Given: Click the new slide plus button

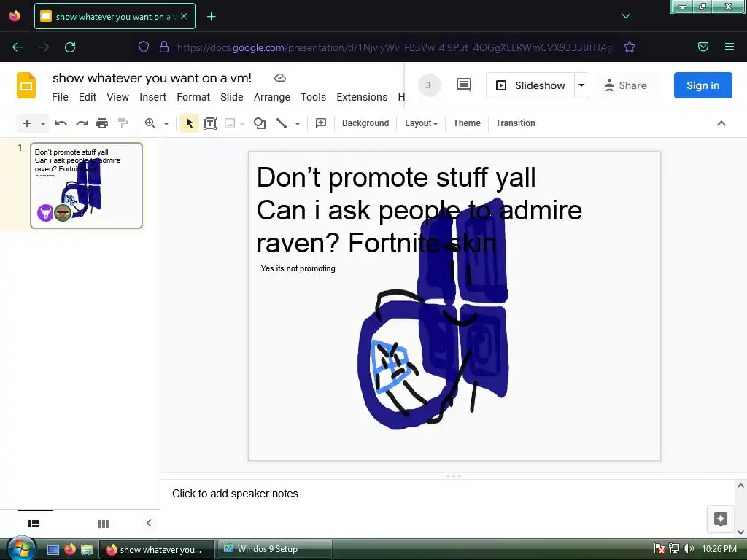Looking at the screenshot, I should [x=27, y=123].
